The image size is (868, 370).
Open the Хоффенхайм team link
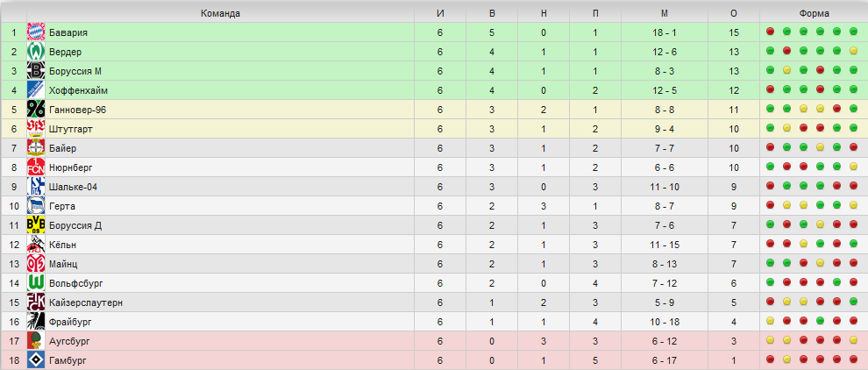[x=78, y=90]
